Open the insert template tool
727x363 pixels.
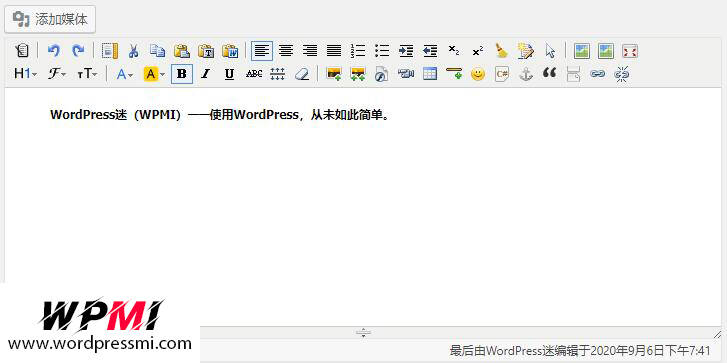click(x=109, y=51)
